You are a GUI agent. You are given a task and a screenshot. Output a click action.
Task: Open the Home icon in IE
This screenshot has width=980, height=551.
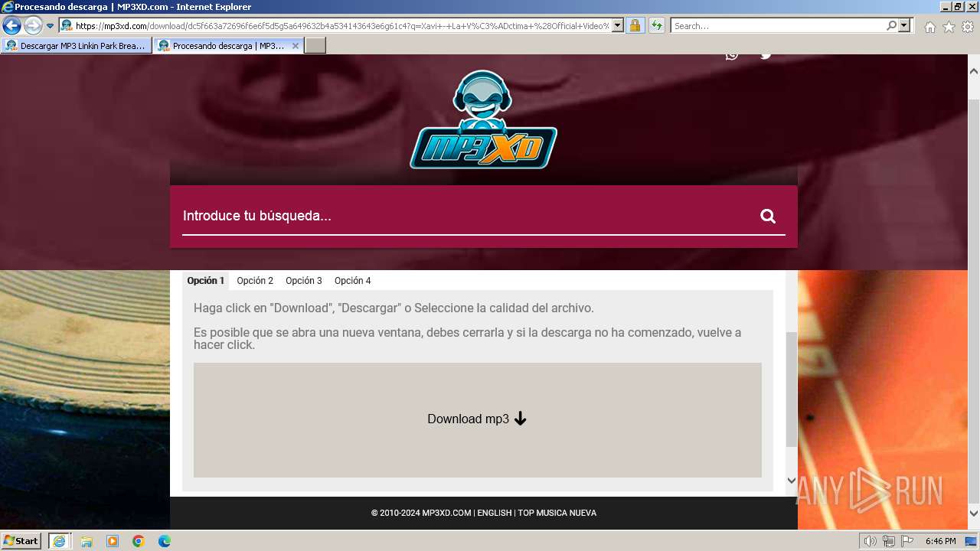click(x=929, y=27)
